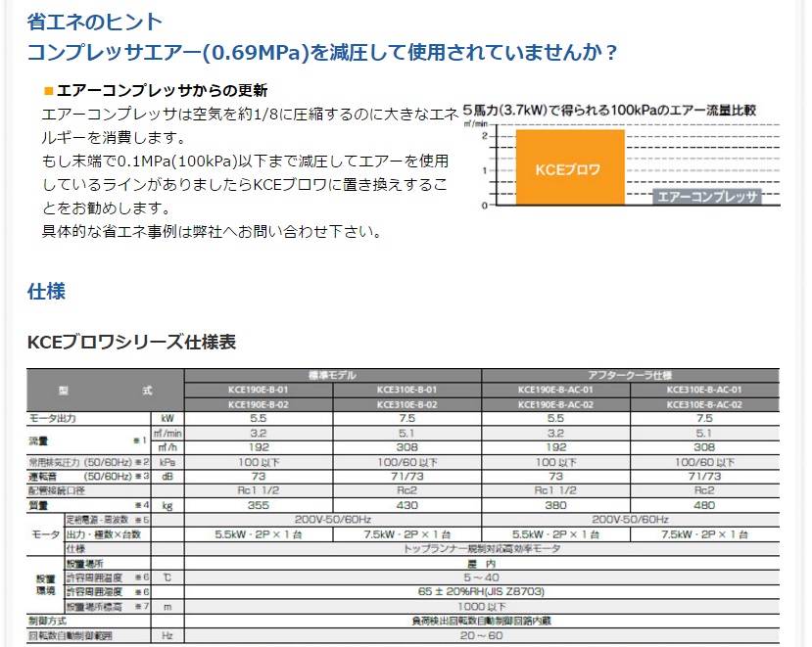Click the chart title "5馬力(3.7kW)で得られる100kPaのエアー流量比較"

609,111
